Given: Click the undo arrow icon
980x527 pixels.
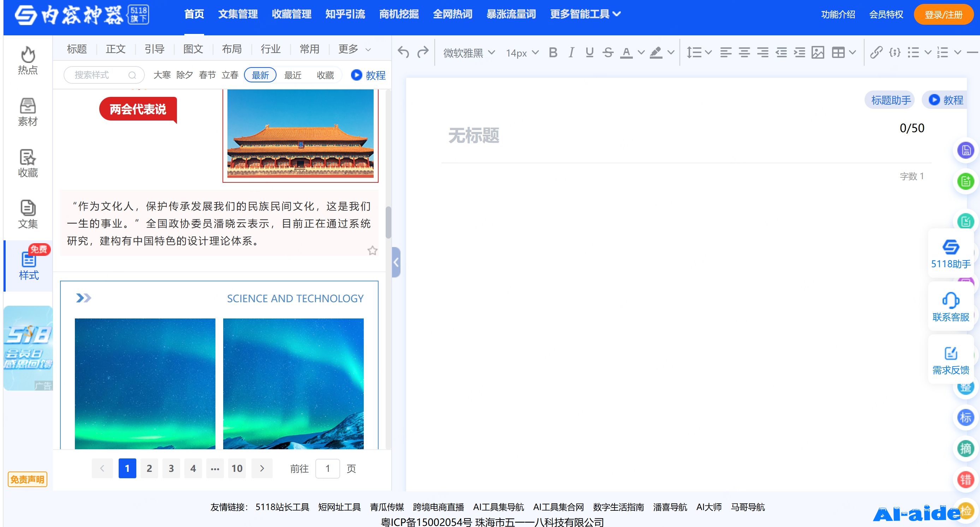Looking at the screenshot, I should pyautogui.click(x=403, y=52).
